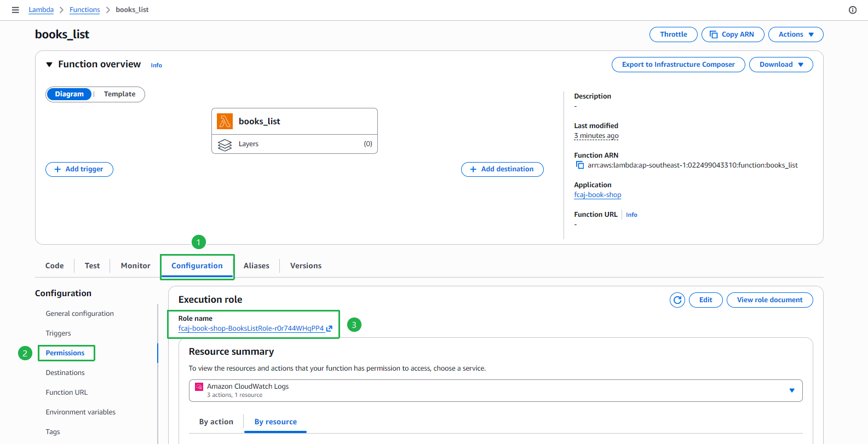This screenshot has width=868, height=444.
Task: Open the Download dropdown
Action: coord(781,65)
